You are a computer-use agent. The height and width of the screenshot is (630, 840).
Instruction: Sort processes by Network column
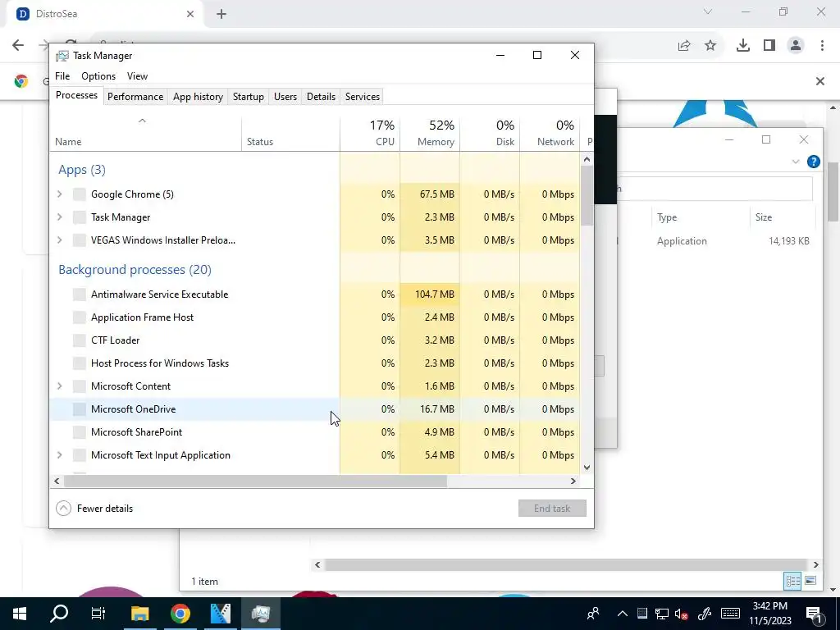(x=550, y=133)
